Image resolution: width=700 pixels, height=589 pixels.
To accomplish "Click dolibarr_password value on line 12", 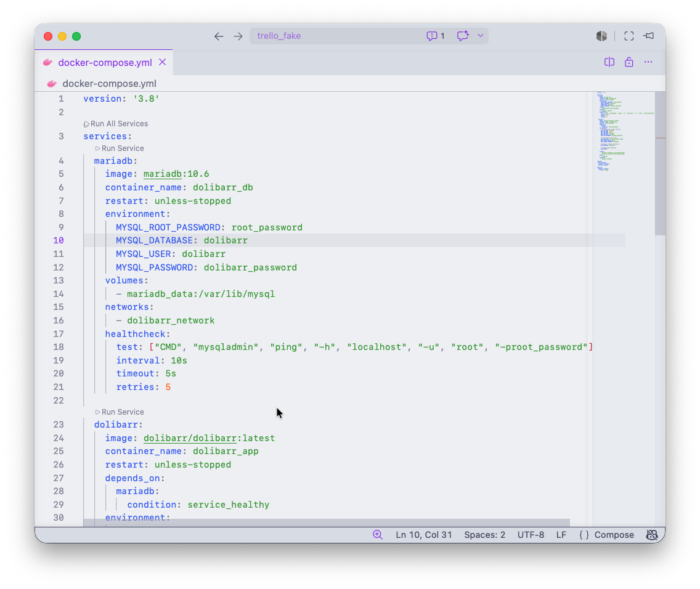I will pos(250,267).
